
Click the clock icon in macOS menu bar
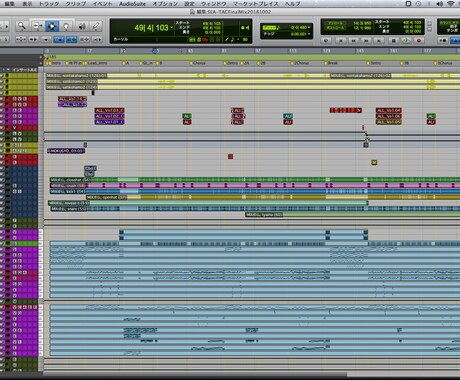(x=419, y=4)
